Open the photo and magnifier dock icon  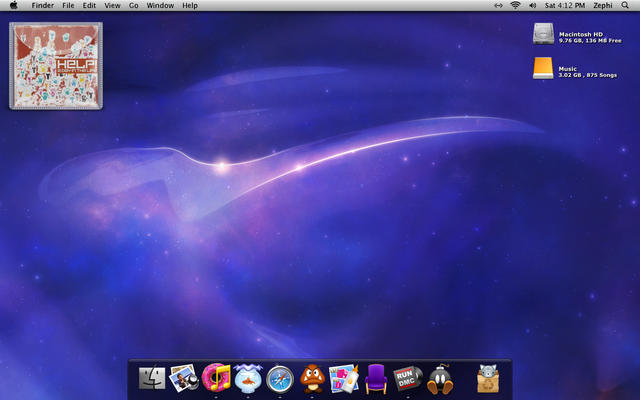pos(184,377)
